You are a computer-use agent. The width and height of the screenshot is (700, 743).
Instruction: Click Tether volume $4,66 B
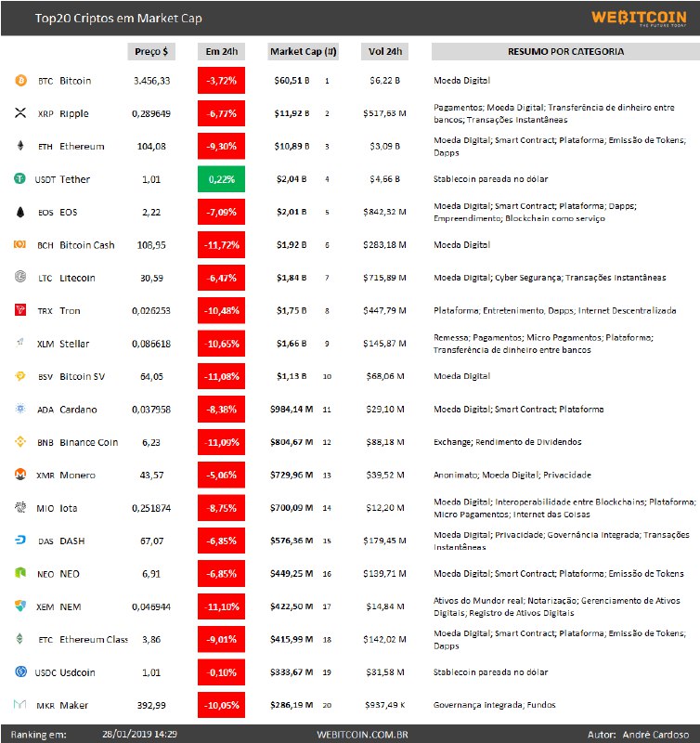pos(384,179)
